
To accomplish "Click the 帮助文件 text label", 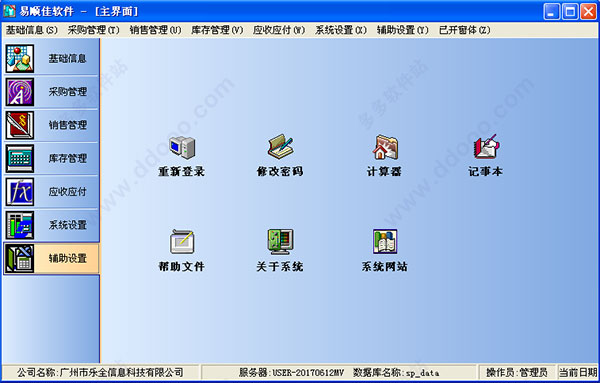I will point(182,267).
